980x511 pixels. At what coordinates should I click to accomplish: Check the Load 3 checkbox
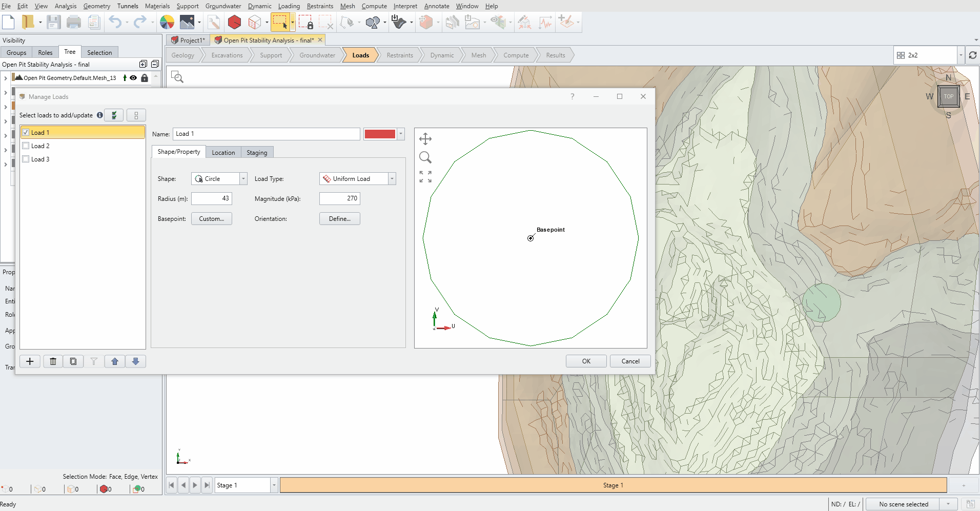26,159
